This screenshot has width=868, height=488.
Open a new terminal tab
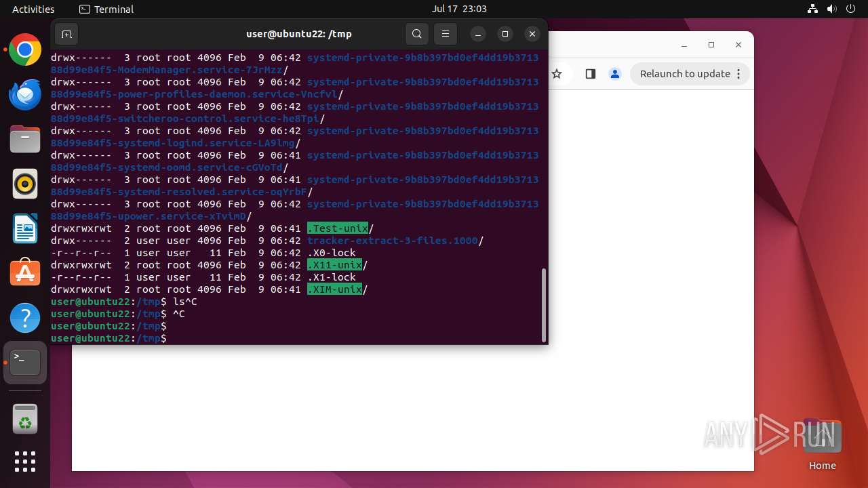click(66, 34)
